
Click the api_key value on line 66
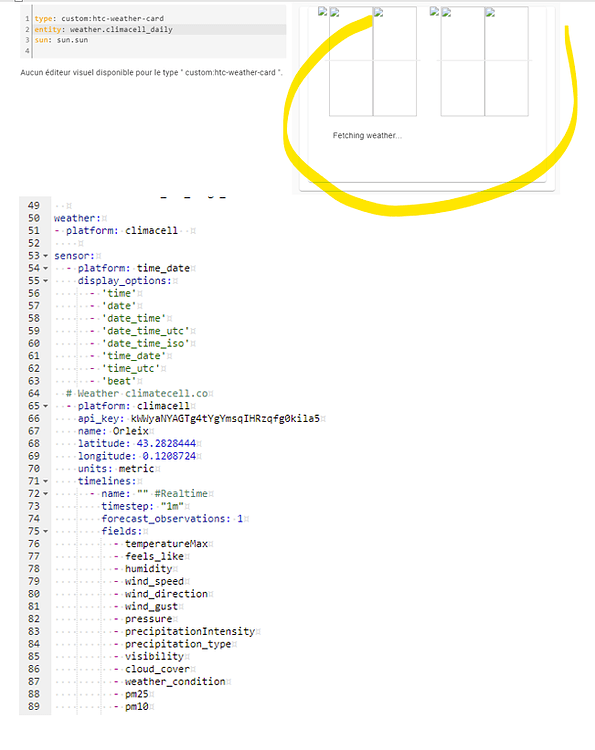tap(225, 419)
